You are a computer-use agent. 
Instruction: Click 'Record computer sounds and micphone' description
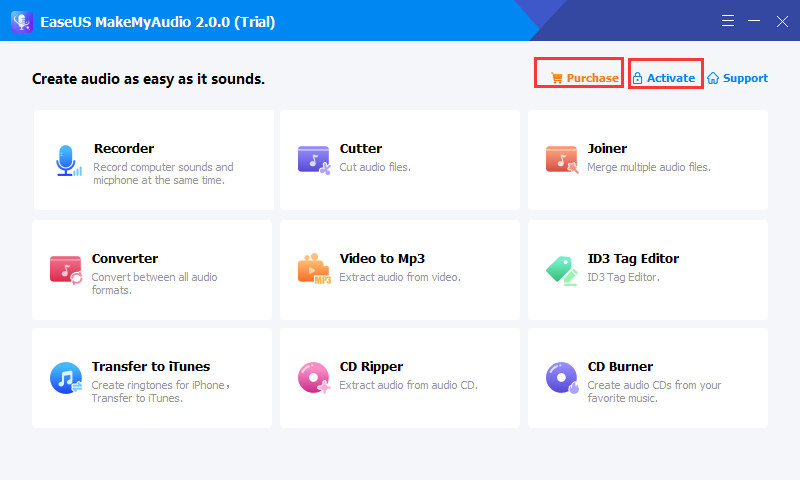coord(163,173)
